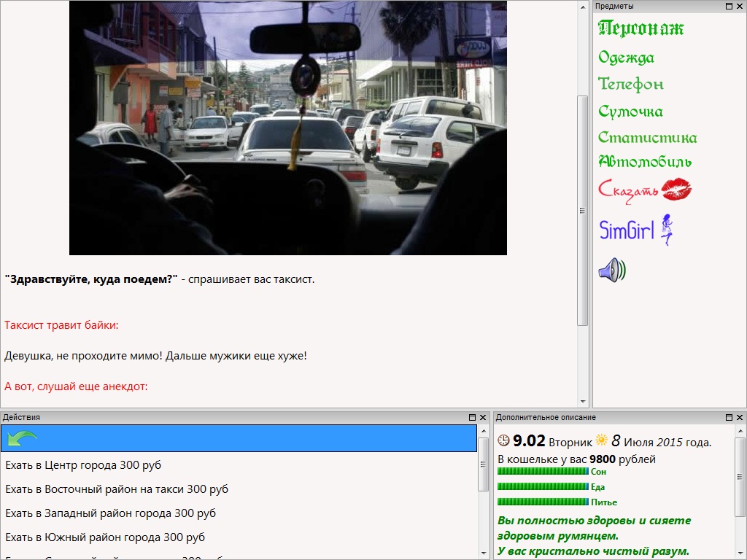747x560 pixels.
Task: Open the Сумочка handbag item
Action: coord(630,112)
